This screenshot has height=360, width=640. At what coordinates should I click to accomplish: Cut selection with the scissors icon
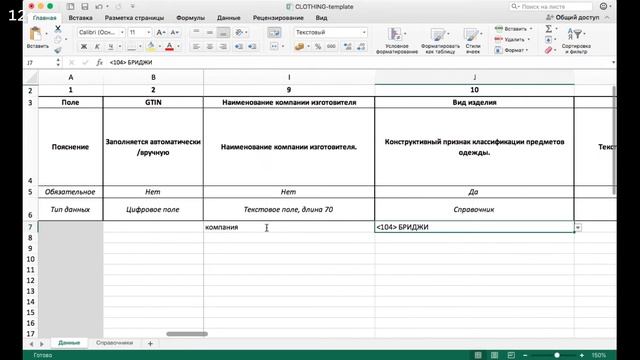tap(58, 29)
